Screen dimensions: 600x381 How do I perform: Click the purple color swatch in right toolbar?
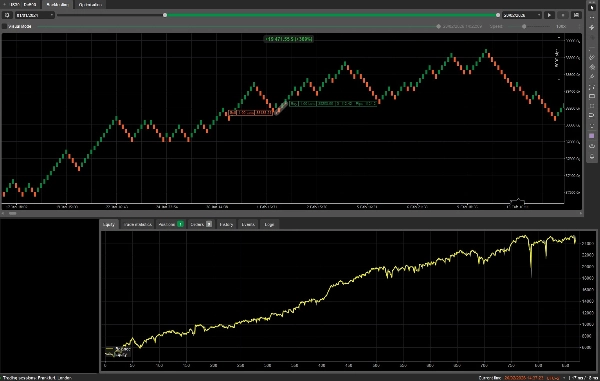point(592,136)
